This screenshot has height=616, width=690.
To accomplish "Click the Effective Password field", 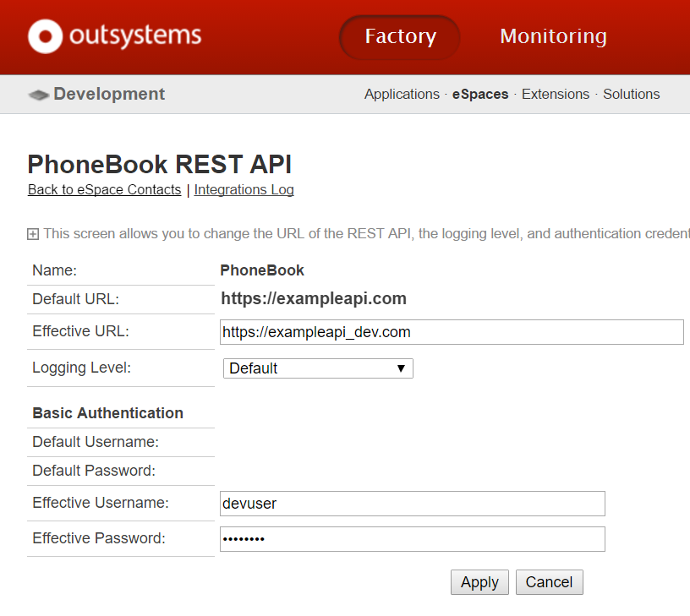I will tap(411, 539).
